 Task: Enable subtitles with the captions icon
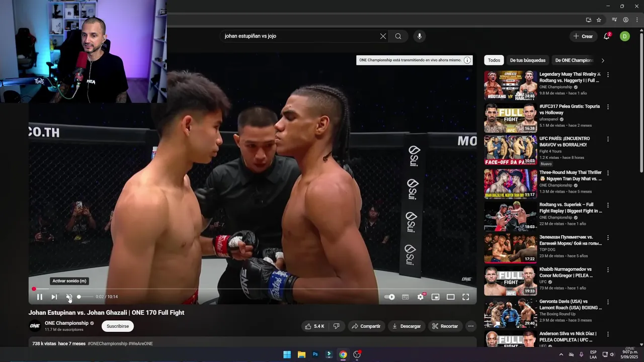[406, 297]
